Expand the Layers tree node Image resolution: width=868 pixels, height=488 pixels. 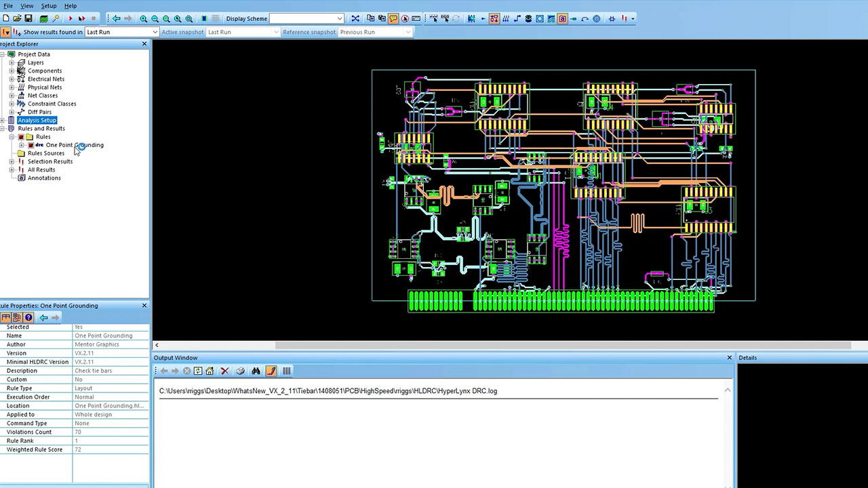(12, 62)
